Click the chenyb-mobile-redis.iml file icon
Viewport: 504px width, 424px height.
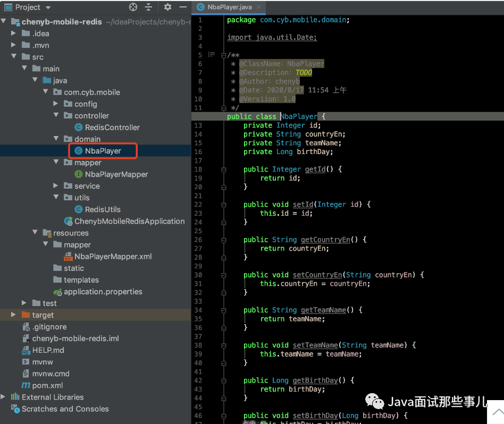[x=26, y=338]
